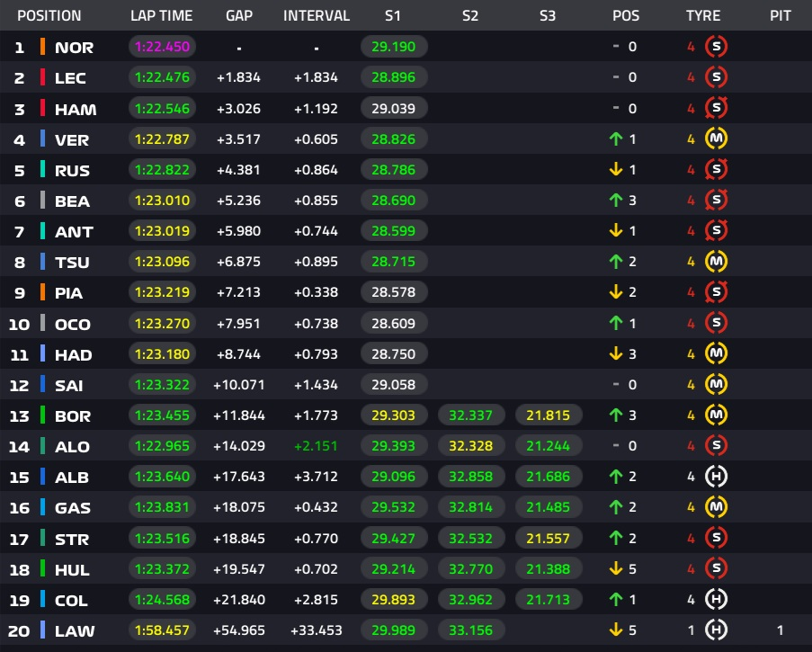
Task: Select the TYRE column header
Action: pyautogui.click(x=703, y=16)
